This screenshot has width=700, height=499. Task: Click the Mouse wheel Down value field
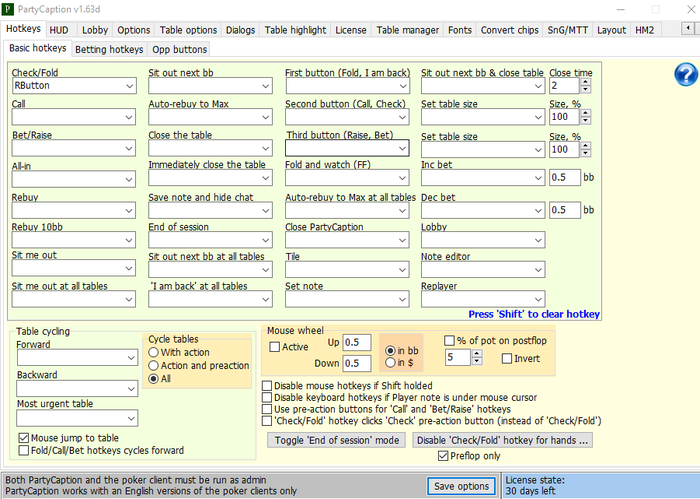coord(357,363)
